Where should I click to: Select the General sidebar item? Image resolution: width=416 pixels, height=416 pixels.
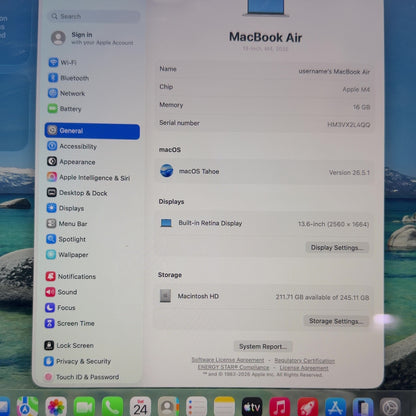pos(92,131)
